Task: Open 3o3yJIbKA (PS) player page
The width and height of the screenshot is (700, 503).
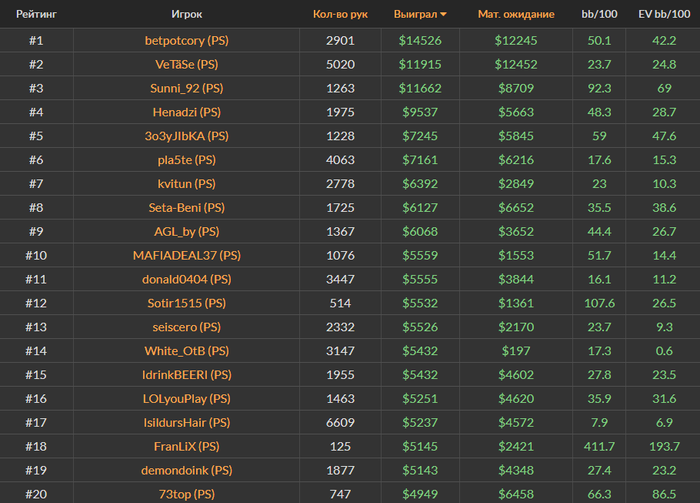Action: coord(187,136)
